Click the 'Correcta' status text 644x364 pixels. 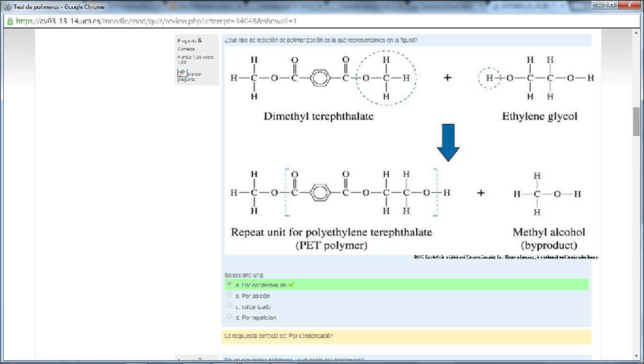pos(186,49)
